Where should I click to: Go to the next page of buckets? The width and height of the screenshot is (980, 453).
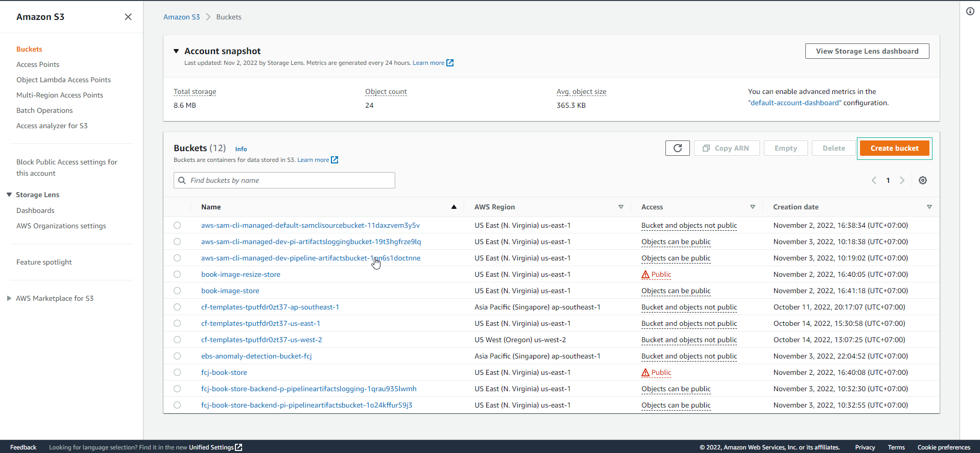point(902,180)
